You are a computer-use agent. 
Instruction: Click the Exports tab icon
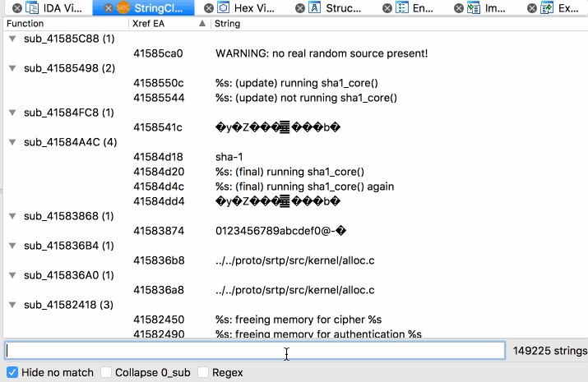547,7
